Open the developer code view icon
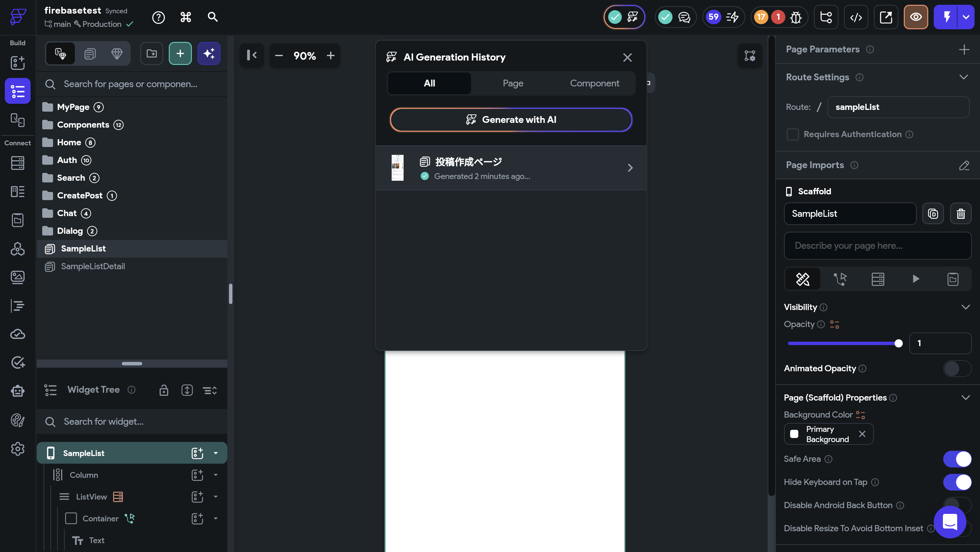Viewport: 980px width, 552px height. pos(855,17)
